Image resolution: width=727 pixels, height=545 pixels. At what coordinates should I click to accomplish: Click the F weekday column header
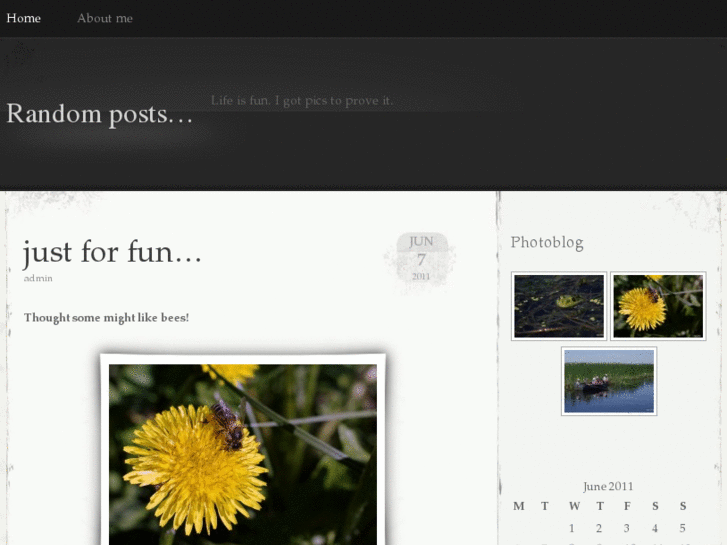[627, 506]
